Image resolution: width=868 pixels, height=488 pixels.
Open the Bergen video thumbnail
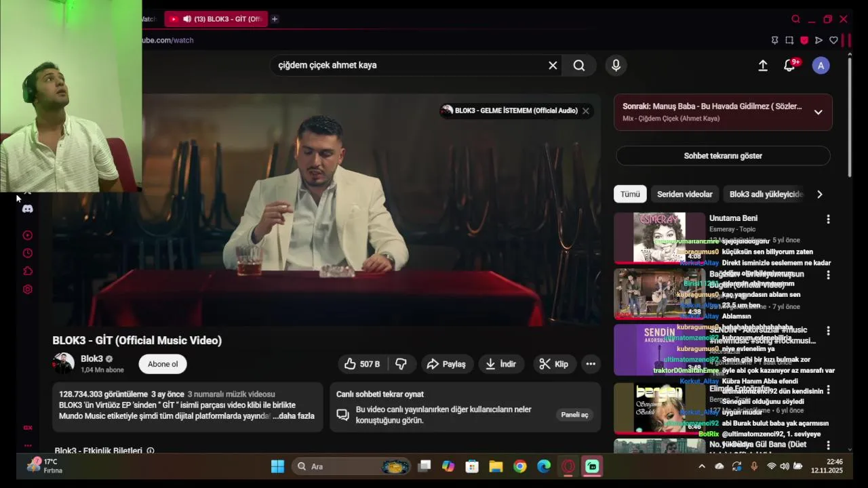click(x=659, y=408)
